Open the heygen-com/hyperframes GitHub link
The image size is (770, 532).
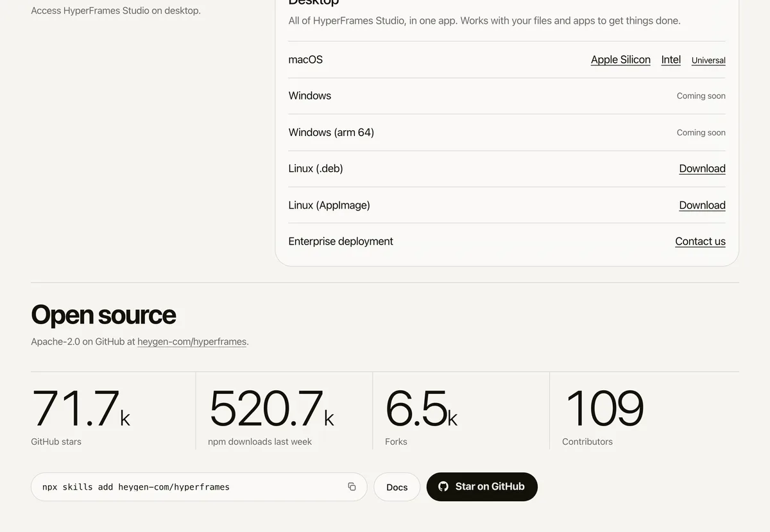(x=192, y=341)
